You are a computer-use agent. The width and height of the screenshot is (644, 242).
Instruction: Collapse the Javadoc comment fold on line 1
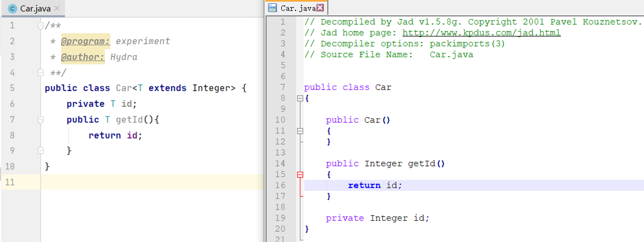pos(41,25)
